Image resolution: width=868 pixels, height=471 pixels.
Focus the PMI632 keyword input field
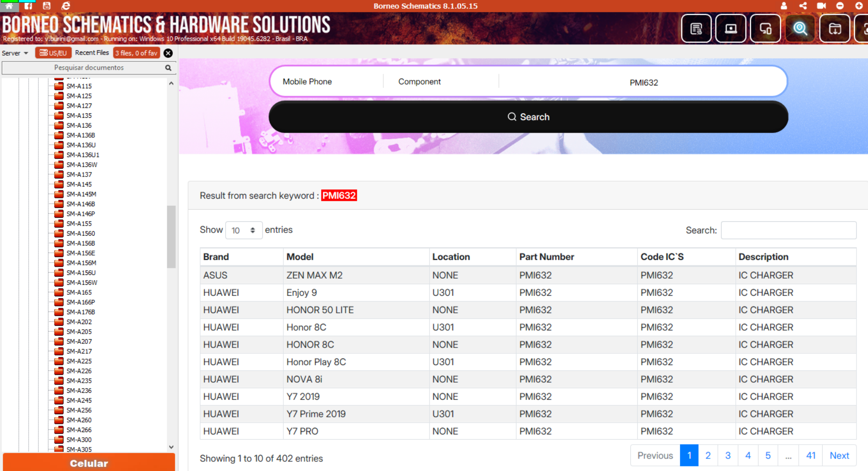point(643,82)
